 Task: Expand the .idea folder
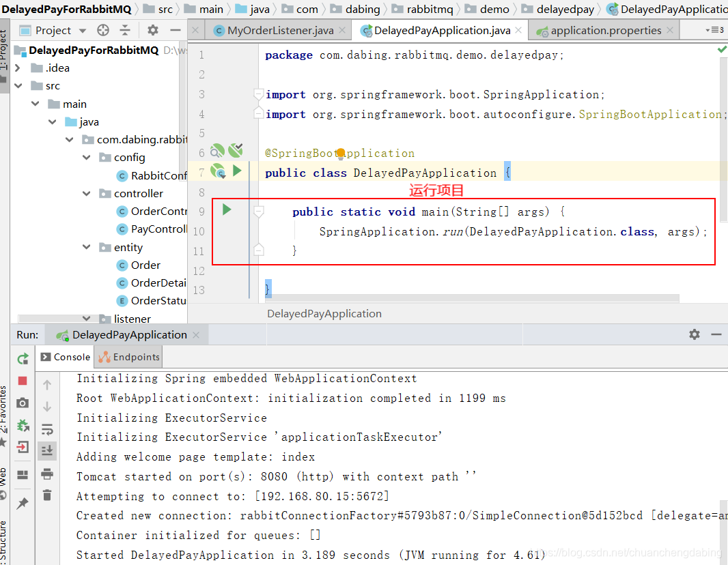click(18, 68)
